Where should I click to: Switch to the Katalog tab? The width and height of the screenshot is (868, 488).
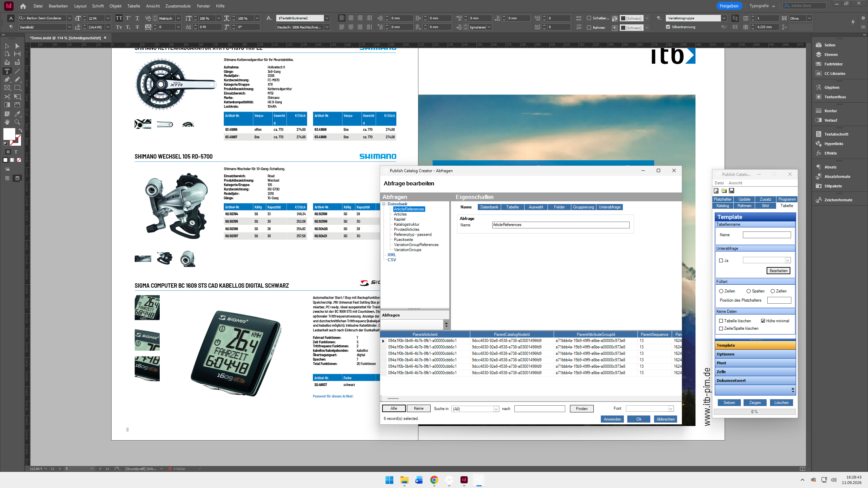pos(723,206)
